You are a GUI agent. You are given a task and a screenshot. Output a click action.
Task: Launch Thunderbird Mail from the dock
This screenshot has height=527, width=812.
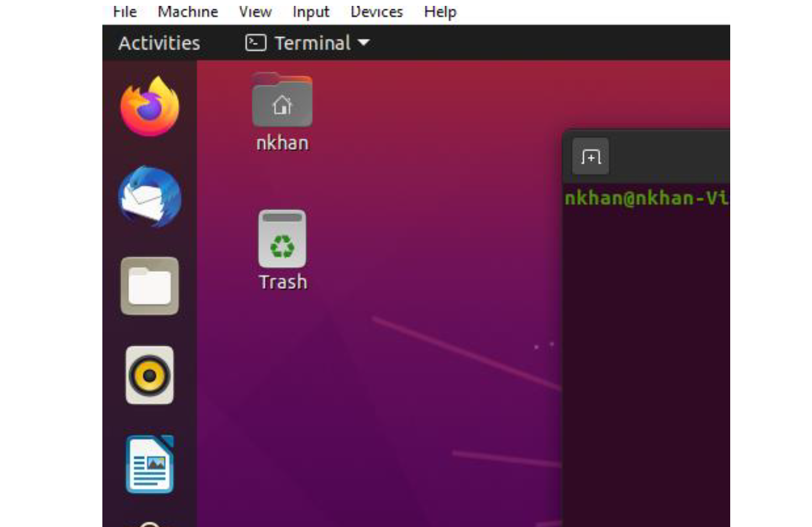pyautogui.click(x=149, y=196)
